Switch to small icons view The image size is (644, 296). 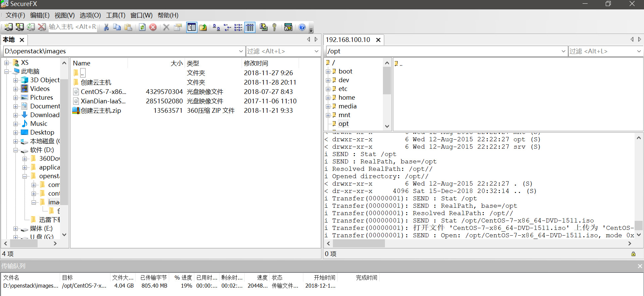click(228, 27)
